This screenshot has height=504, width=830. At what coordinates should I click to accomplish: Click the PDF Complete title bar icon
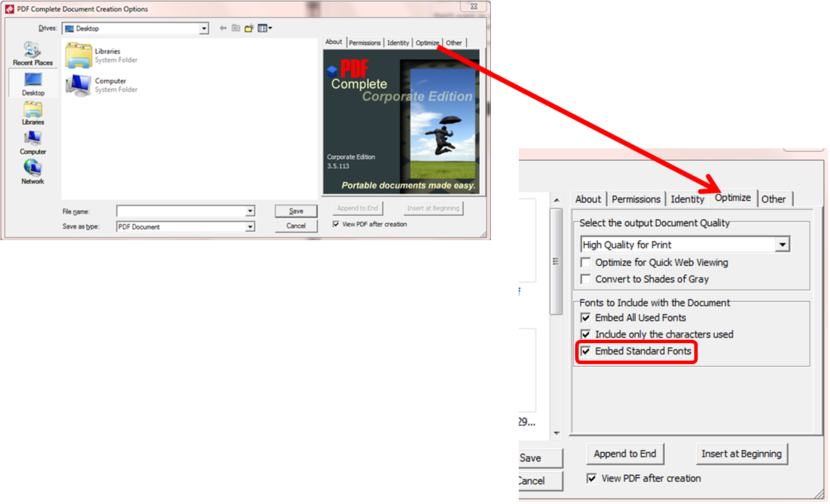click(x=9, y=9)
